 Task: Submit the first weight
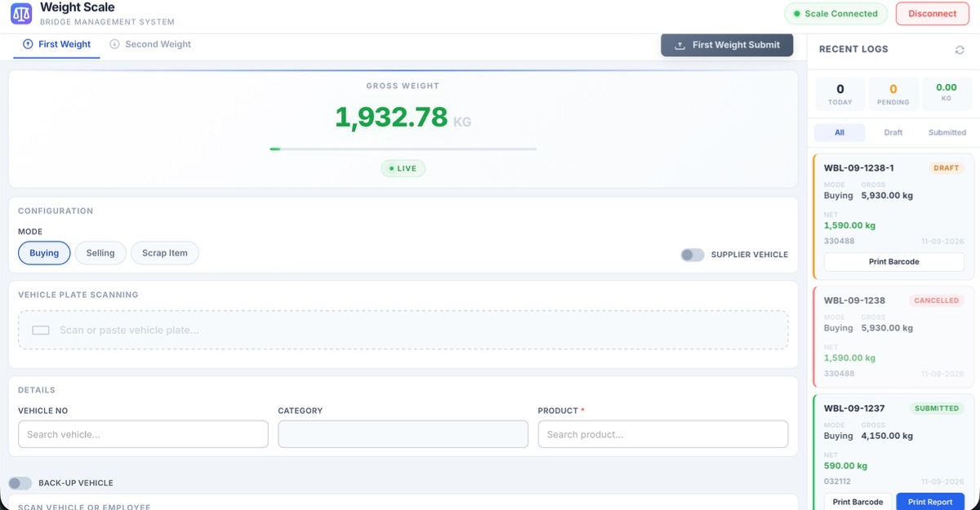727,45
